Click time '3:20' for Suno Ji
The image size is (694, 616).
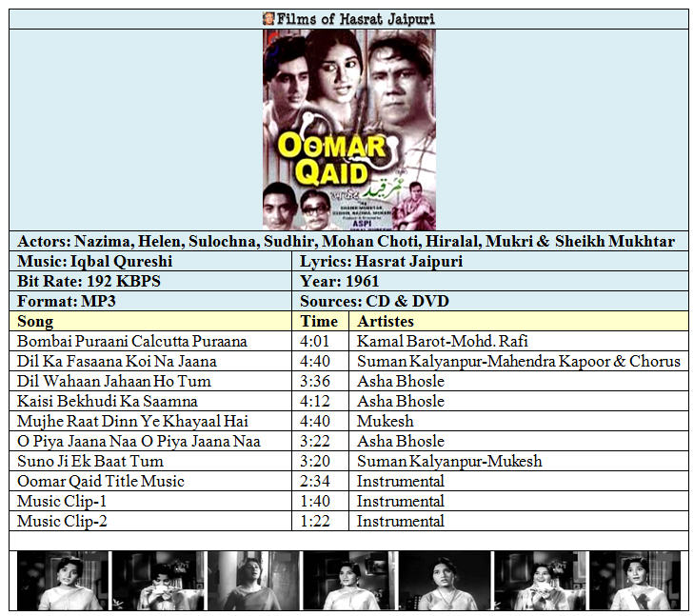tap(315, 461)
